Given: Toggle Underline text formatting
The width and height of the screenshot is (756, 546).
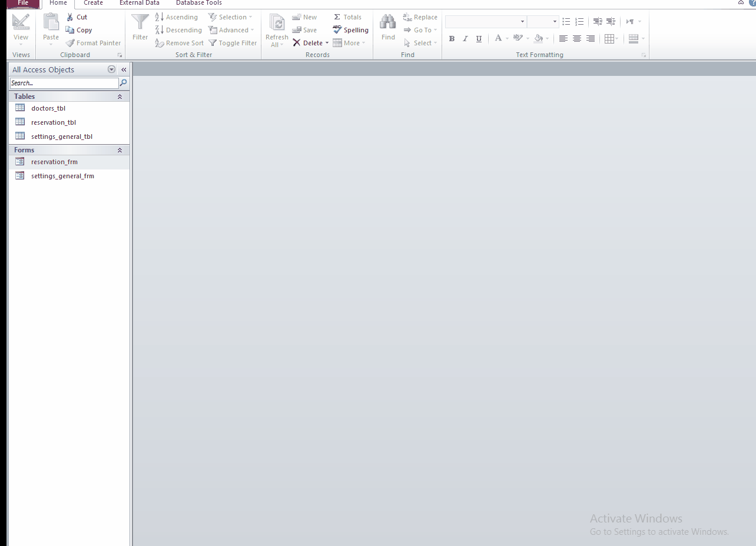Looking at the screenshot, I should click(479, 39).
